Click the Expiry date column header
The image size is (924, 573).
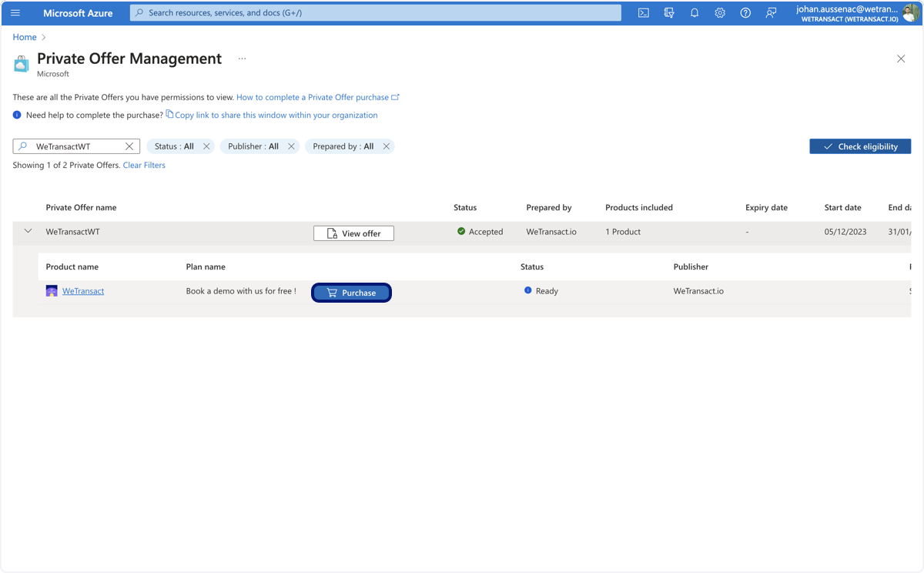766,207
